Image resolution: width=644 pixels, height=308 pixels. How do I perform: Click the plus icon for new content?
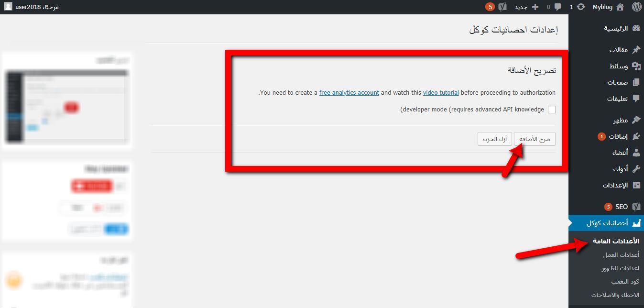[535, 7]
